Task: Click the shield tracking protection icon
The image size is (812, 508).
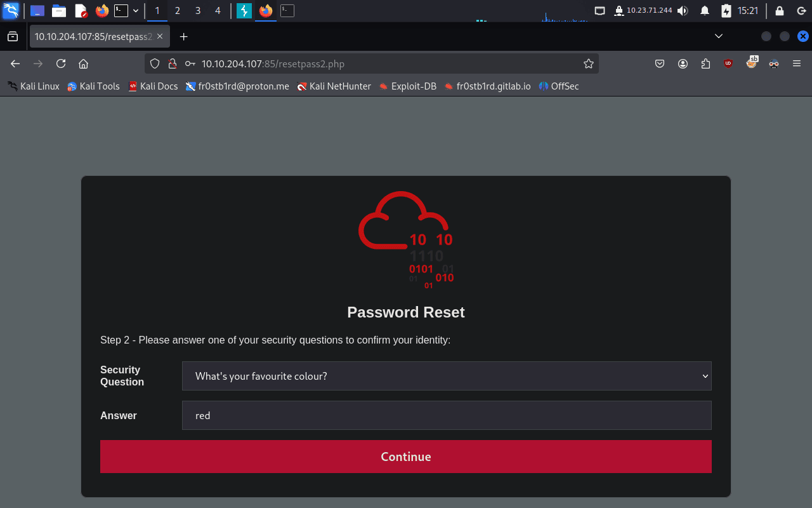Action: click(155, 63)
